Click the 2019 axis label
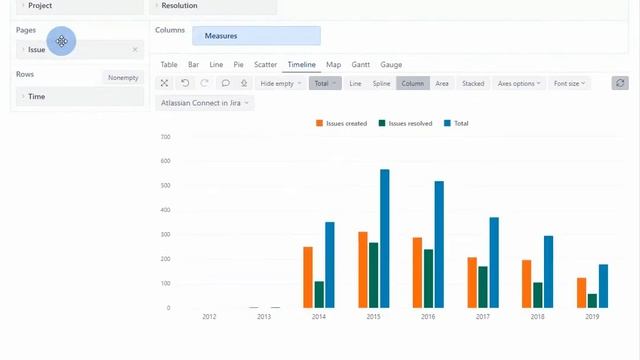Screen dimensions: 640x360 click(x=592, y=316)
